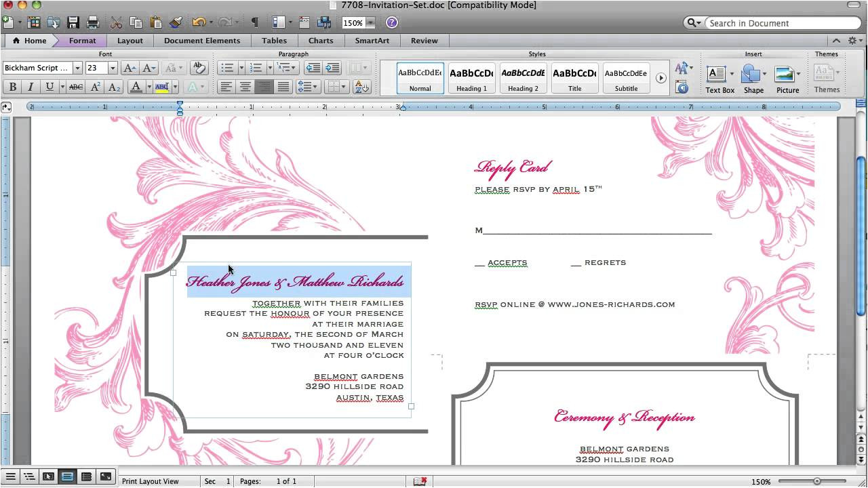The width and height of the screenshot is (868, 488).
Task: Toggle show paragraph marks icon
Action: coord(254,22)
